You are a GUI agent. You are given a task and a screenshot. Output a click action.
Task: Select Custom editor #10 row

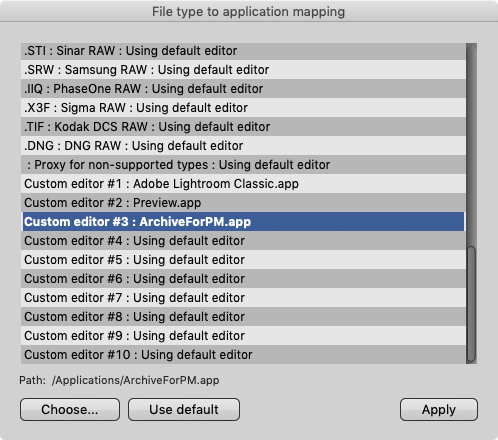click(243, 355)
